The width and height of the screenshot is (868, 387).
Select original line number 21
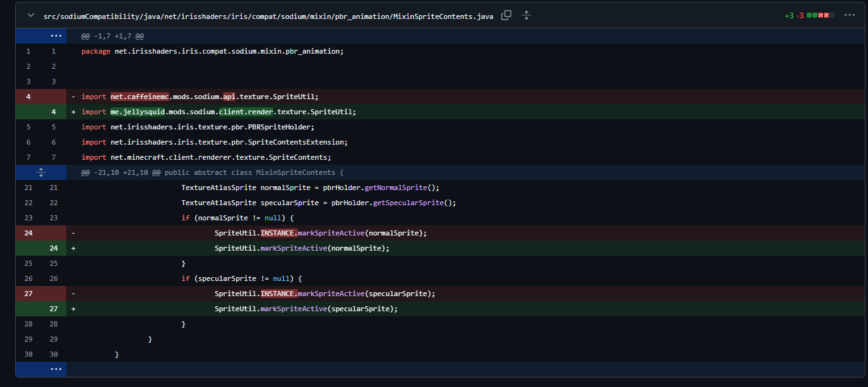pyautogui.click(x=28, y=188)
